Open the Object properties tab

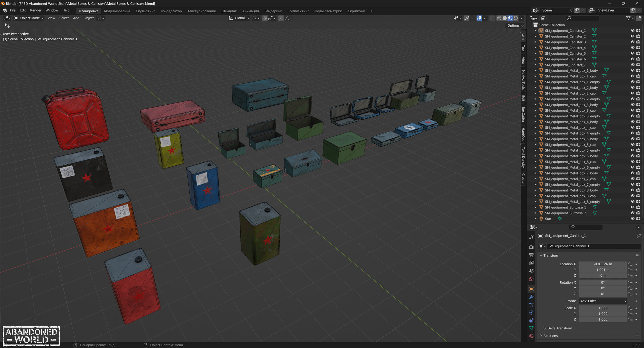pyautogui.click(x=531, y=289)
